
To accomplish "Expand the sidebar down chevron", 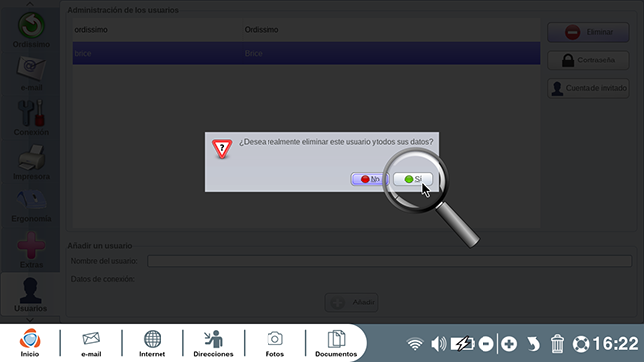I will [30, 320].
